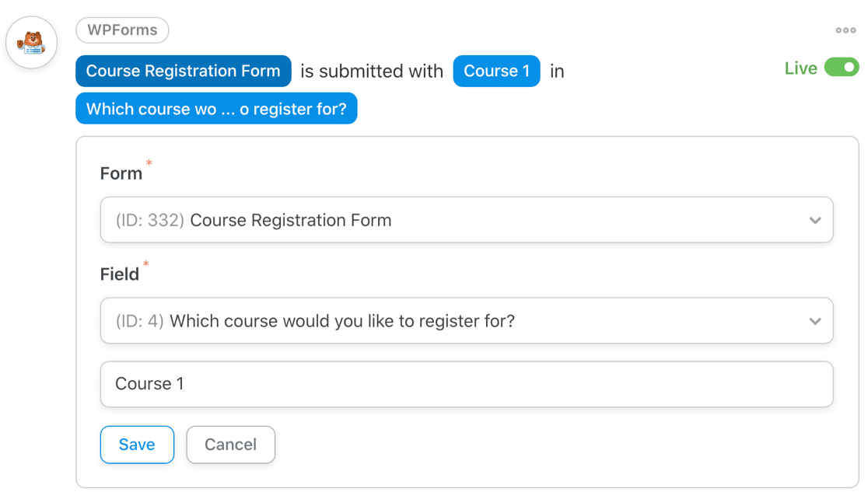Click the chevron arrow in Form dropdown

[815, 220]
